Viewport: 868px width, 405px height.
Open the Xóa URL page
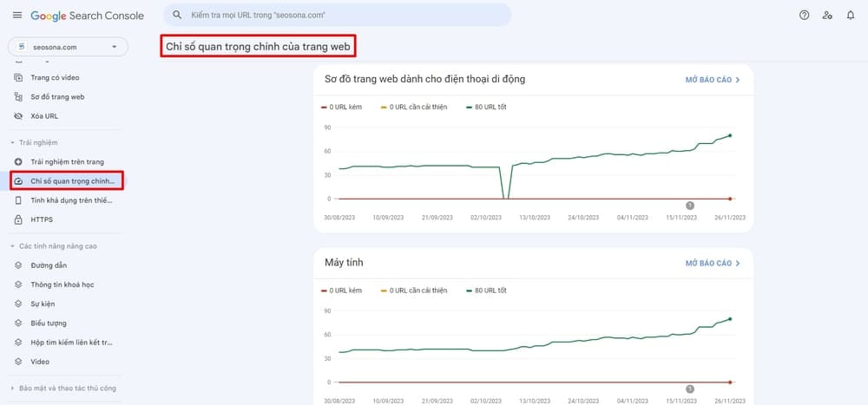44,116
